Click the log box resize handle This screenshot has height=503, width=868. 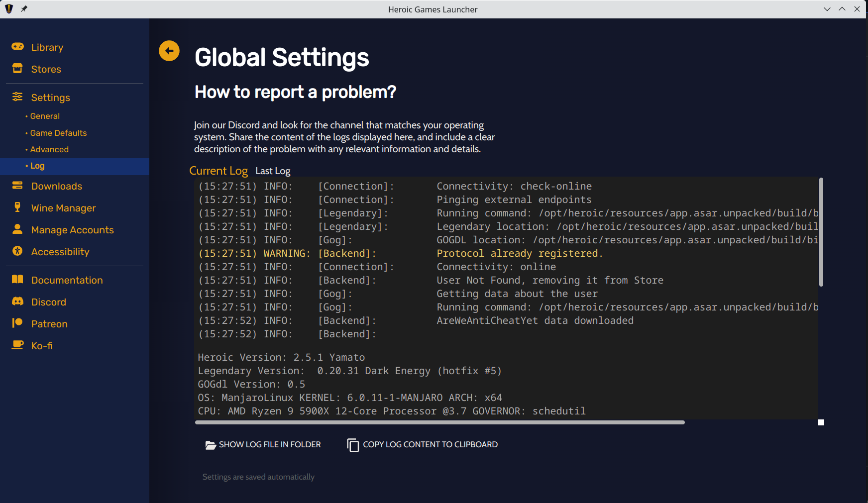(x=821, y=422)
